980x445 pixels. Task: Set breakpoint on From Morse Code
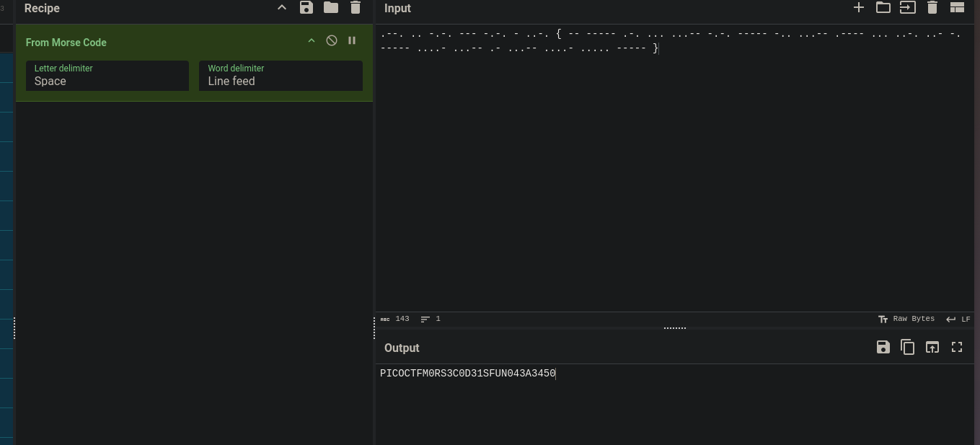coord(352,41)
